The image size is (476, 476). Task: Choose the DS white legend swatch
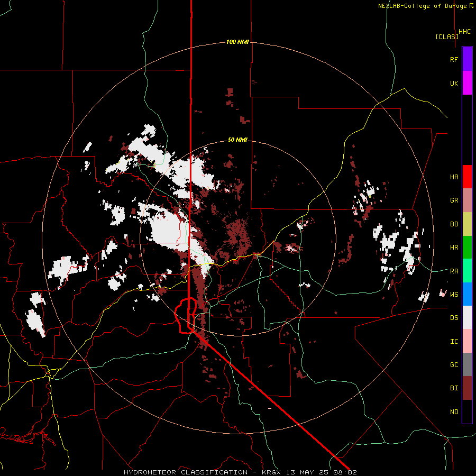pyautogui.click(x=467, y=317)
